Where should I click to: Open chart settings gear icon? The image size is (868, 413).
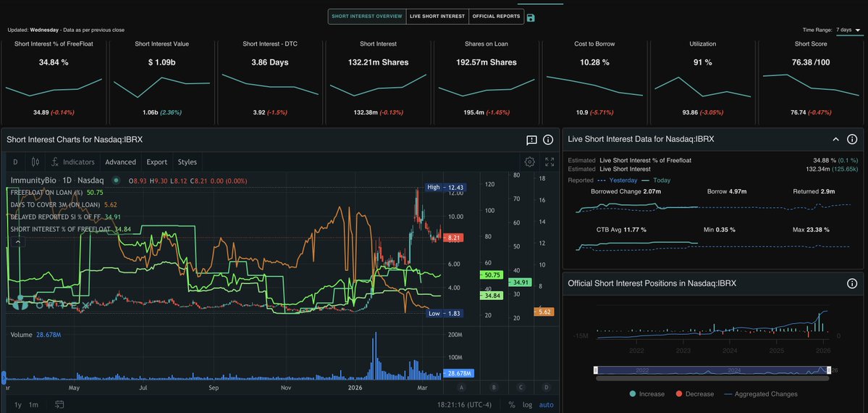tap(530, 162)
